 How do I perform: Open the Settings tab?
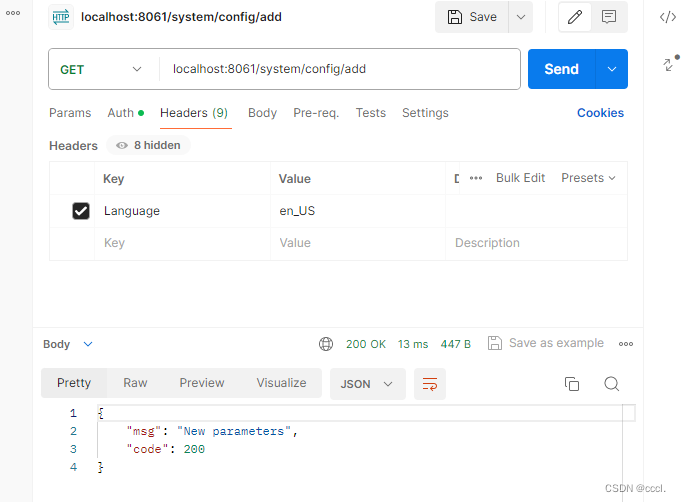pyautogui.click(x=425, y=113)
